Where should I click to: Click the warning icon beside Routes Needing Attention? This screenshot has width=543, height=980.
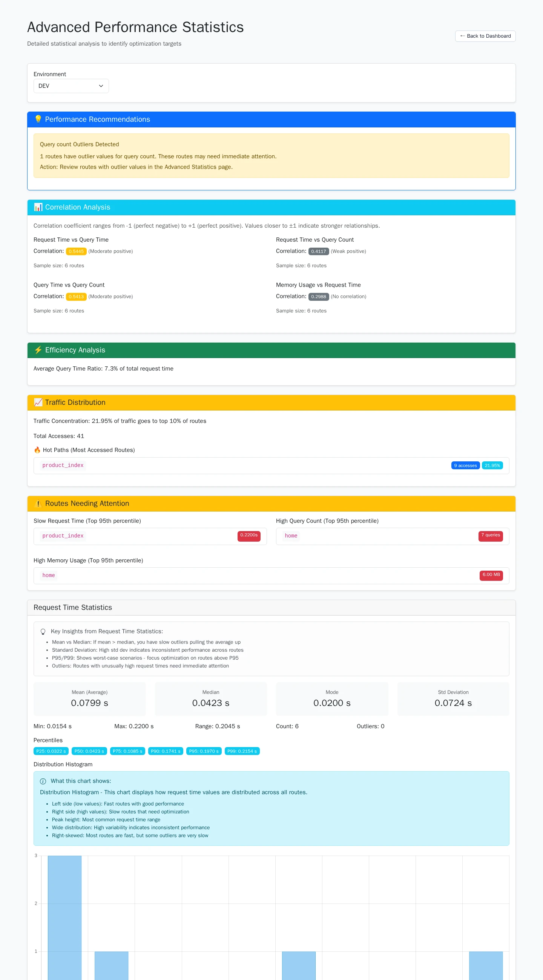pos(38,503)
